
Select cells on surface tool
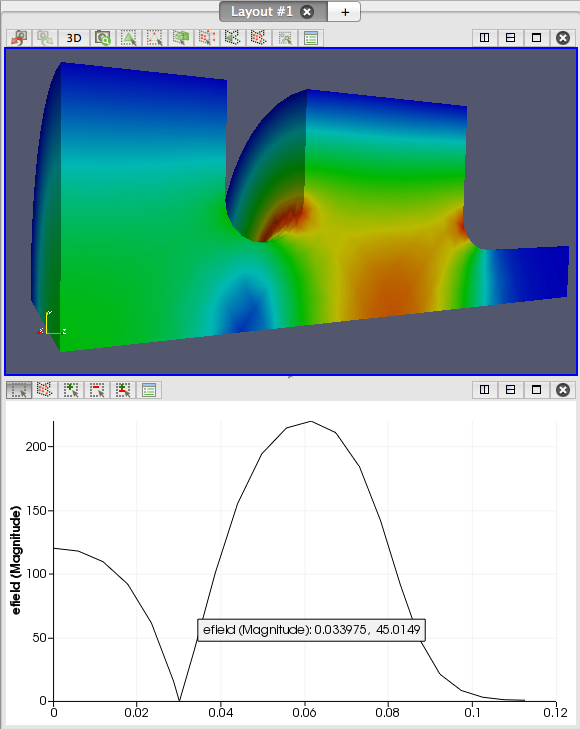click(129, 38)
